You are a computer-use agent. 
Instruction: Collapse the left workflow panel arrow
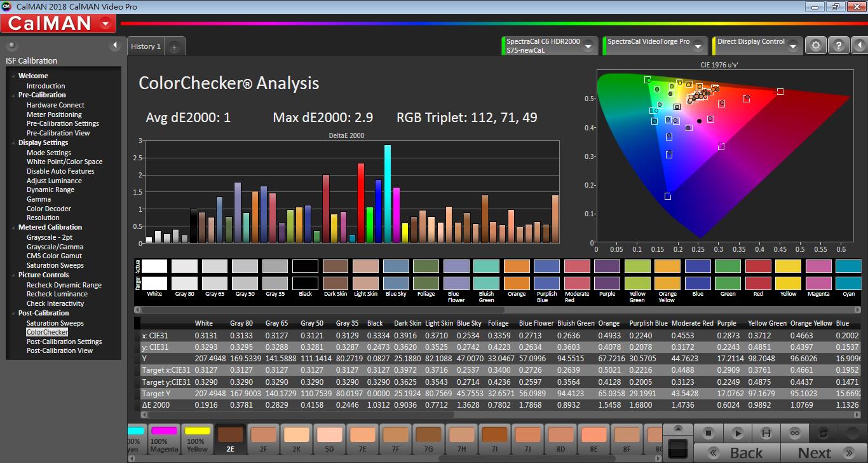[115, 45]
